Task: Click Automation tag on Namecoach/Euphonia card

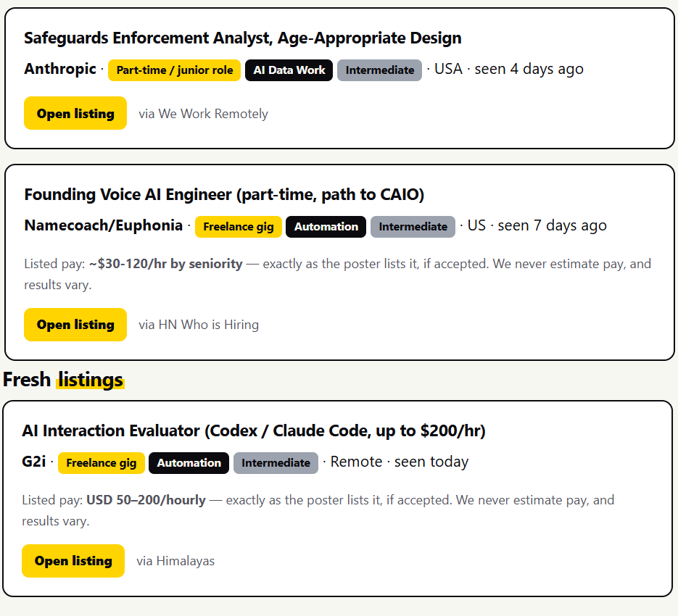Action: (326, 227)
